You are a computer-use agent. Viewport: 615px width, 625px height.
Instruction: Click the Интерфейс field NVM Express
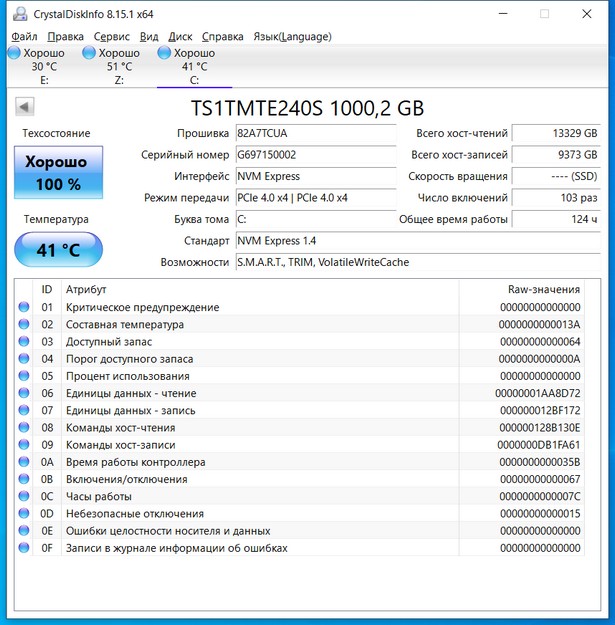[316, 176]
